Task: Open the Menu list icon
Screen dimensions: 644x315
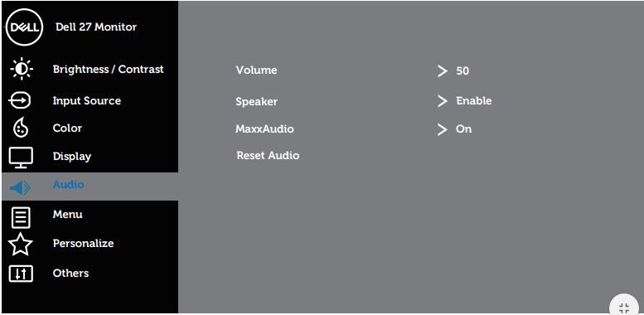Action: point(21,217)
